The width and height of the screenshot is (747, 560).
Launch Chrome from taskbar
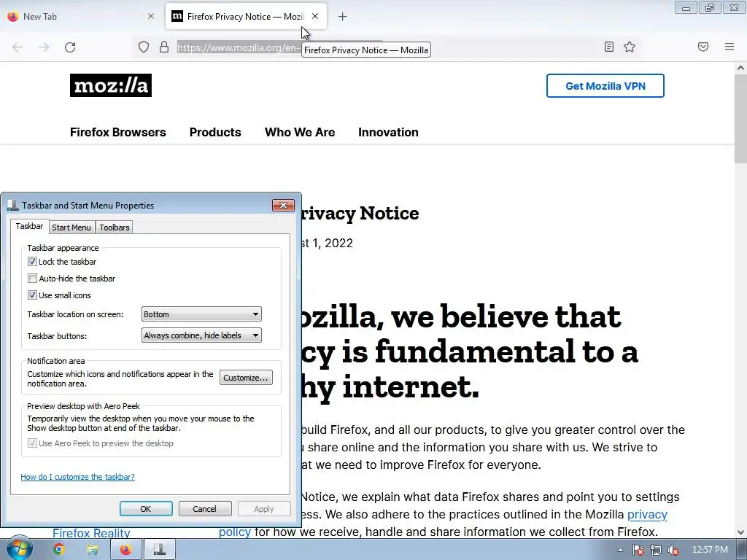[x=58, y=550]
